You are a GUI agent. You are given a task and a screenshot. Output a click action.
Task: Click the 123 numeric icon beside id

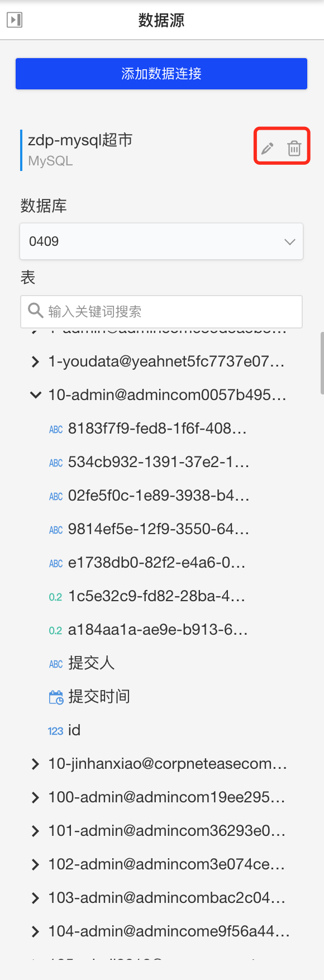click(x=55, y=731)
